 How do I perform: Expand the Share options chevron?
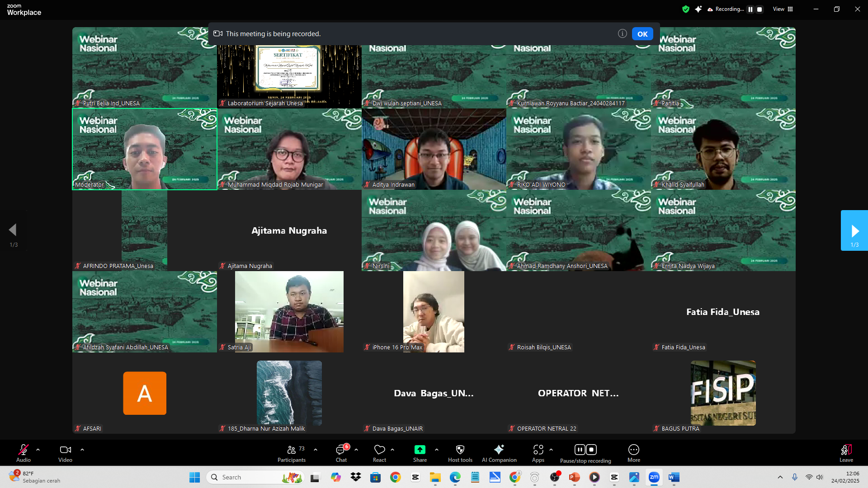pyautogui.click(x=437, y=450)
